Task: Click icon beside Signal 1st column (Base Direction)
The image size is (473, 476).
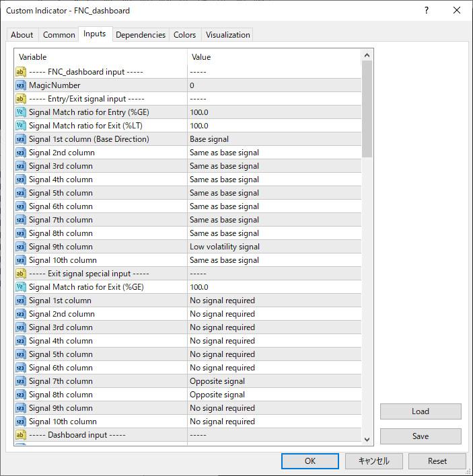Action: [x=21, y=139]
